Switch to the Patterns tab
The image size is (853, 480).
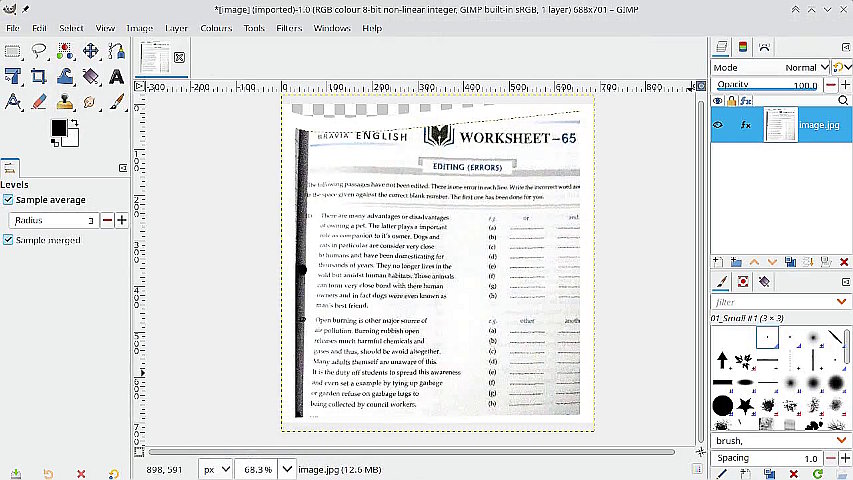pos(743,281)
